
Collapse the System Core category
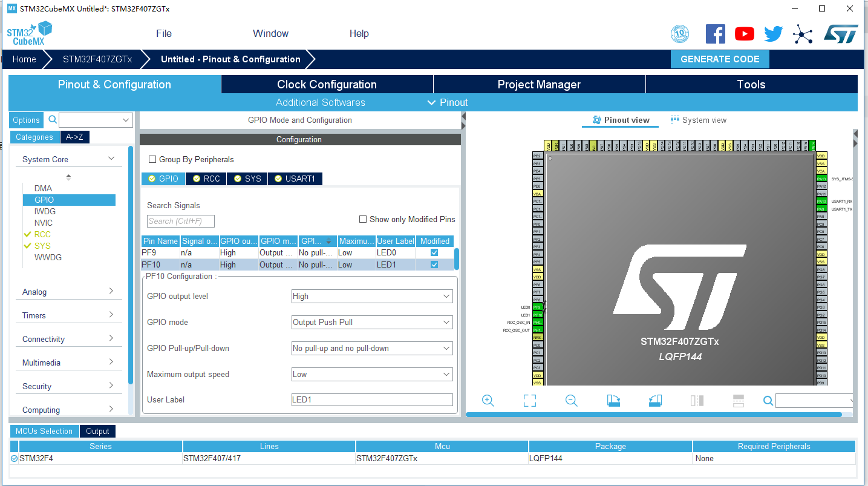click(111, 159)
